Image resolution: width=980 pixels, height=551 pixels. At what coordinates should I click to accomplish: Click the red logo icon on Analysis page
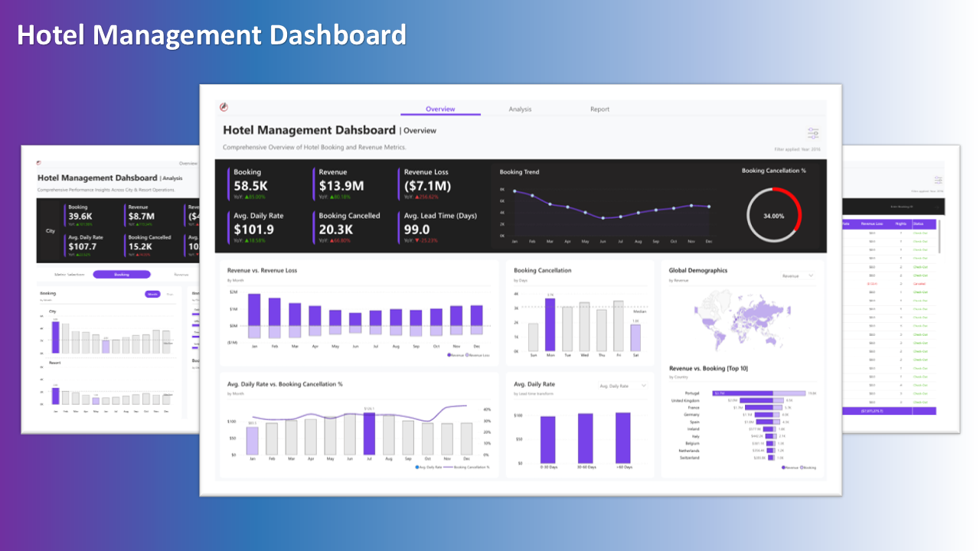coord(40,162)
